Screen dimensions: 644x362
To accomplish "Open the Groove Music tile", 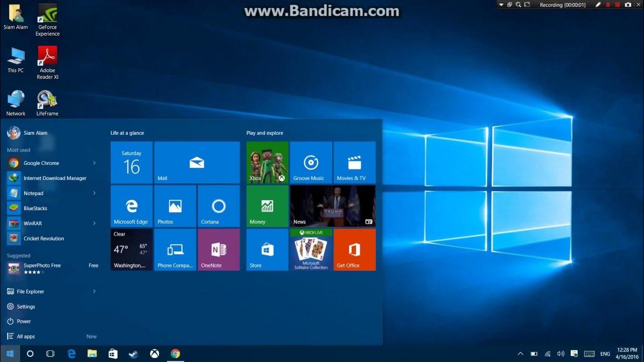I will tap(311, 162).
